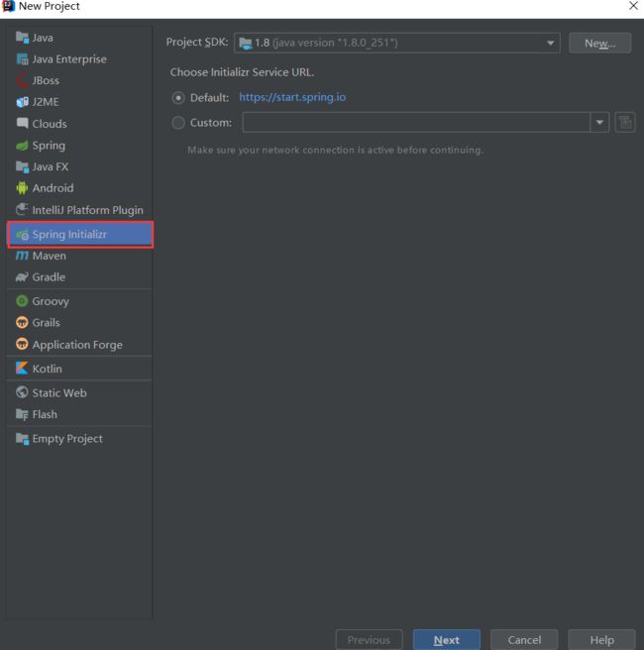Open Help for New Project dialog
This screenshot has width=644, height=650.
(x=601, y=640)
